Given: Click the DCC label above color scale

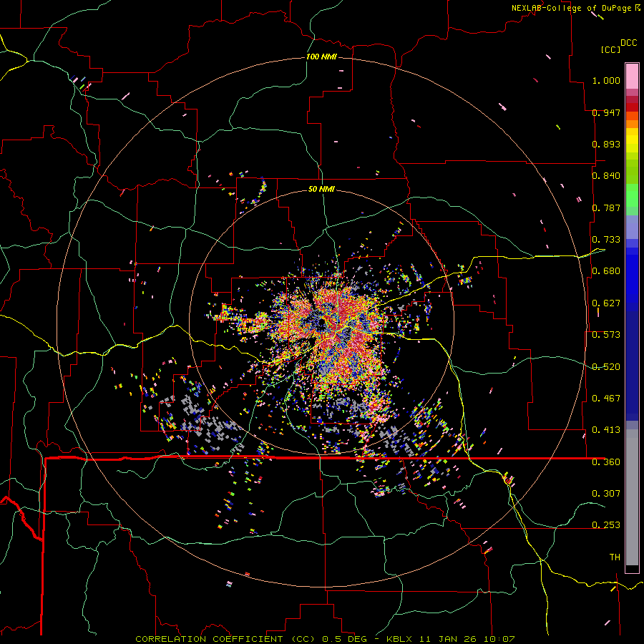Looking at the screenshot, I should point(628,43).
